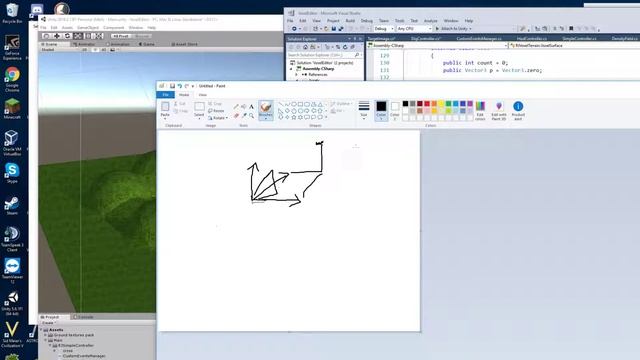Pick the yellow color swatch in Paint palette
Viewport: 640px width, 360px height.
(441, 104)
